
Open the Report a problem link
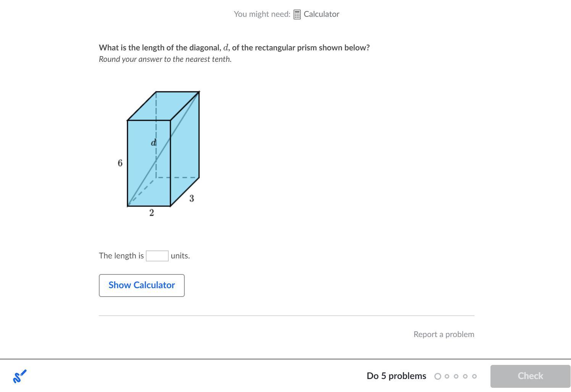coord(444,334)
